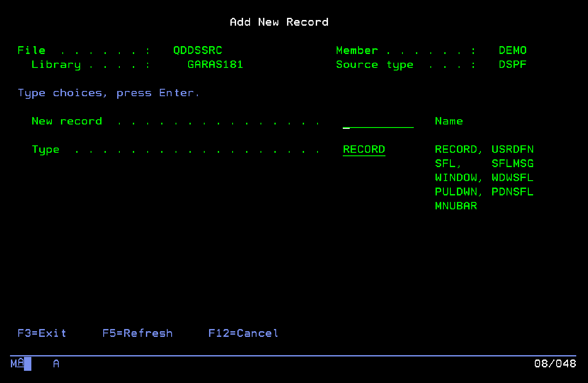The height and width of the screenshot is (383, 588).
Task: Click the MA session indicator in status bar
Action: point(17,363)
